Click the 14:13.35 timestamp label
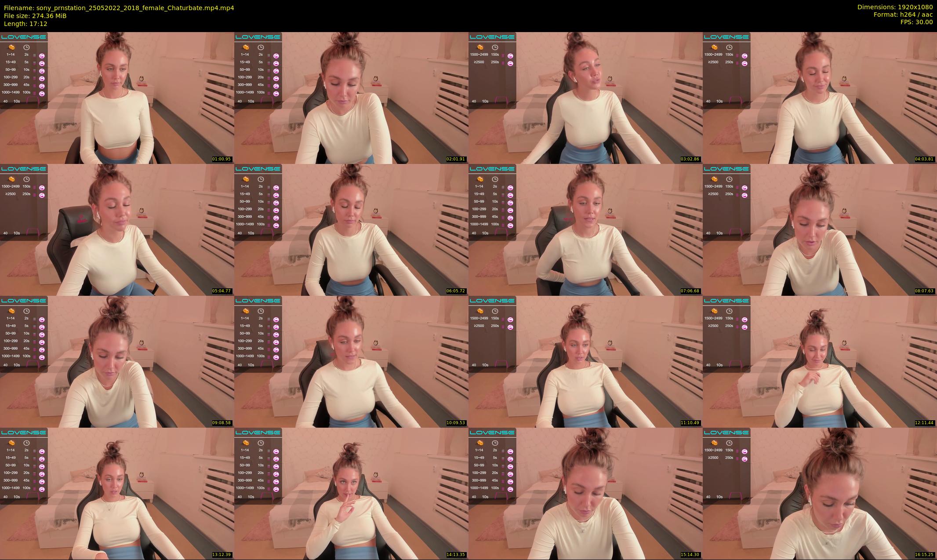The width and height of the screenshot is (937, 560). coord(456,555)
